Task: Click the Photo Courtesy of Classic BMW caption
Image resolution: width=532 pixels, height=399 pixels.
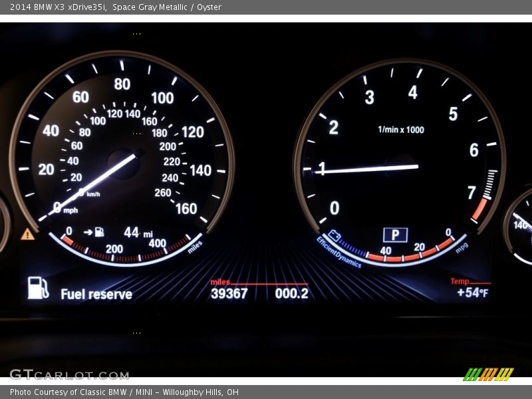Action: coord(124,392)
